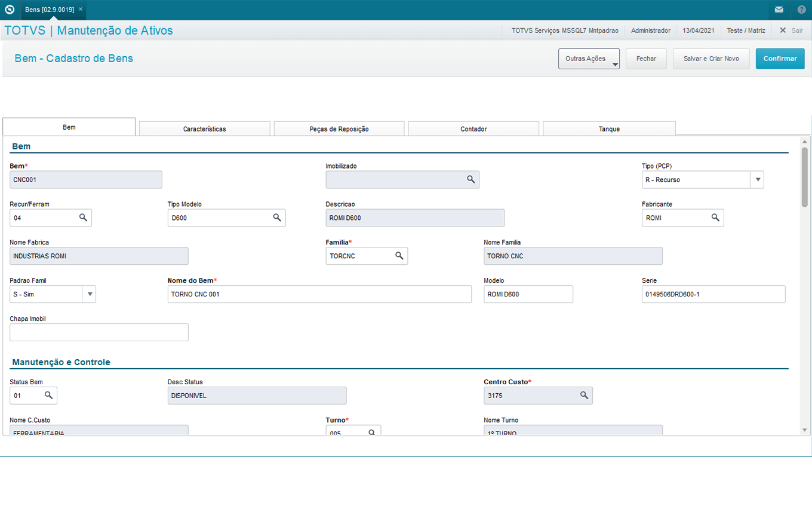The width and height of the screenshot is (812, 508).
Task: Click the mail envelope icon in header
Action: point(779,10)
